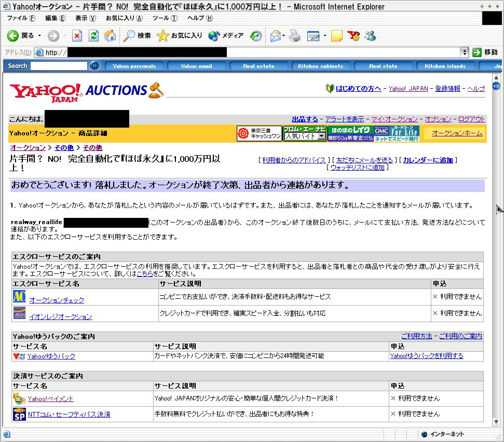Click the Yahoo!ゆうパックを利用する link
This screenshot has width=504, height=442.
tap(427, 355)
